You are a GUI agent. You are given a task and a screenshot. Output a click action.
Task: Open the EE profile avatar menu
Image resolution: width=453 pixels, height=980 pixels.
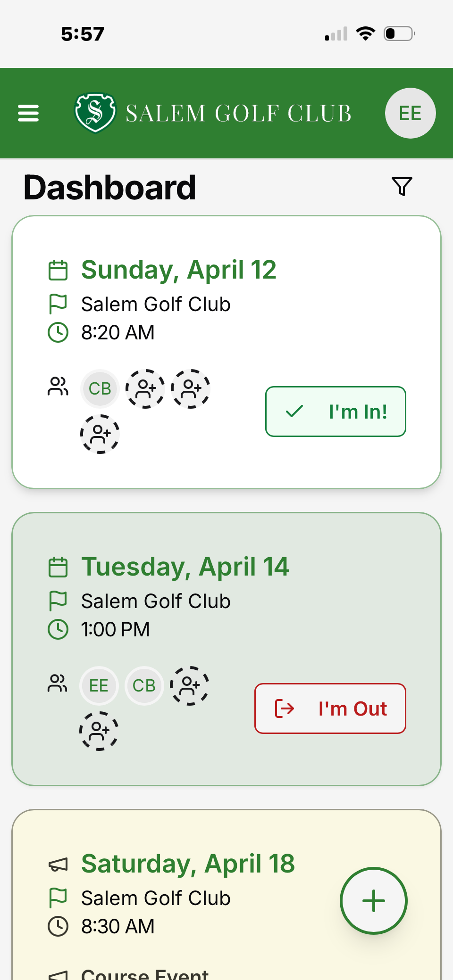coord(410,113)
